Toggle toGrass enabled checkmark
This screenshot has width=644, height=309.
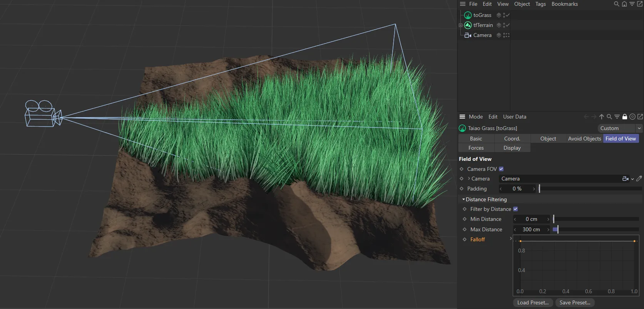pyautogui.click(x=508, y=15)
